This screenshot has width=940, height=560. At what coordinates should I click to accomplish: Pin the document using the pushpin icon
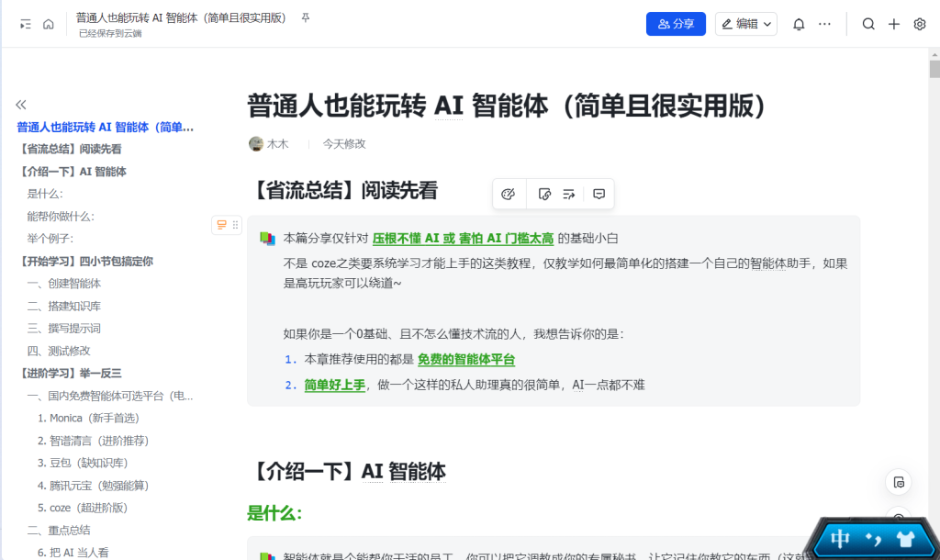[306, 18]
